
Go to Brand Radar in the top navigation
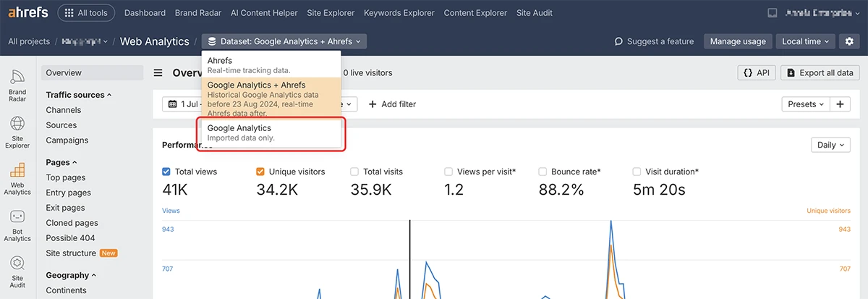tap(198, 13)
